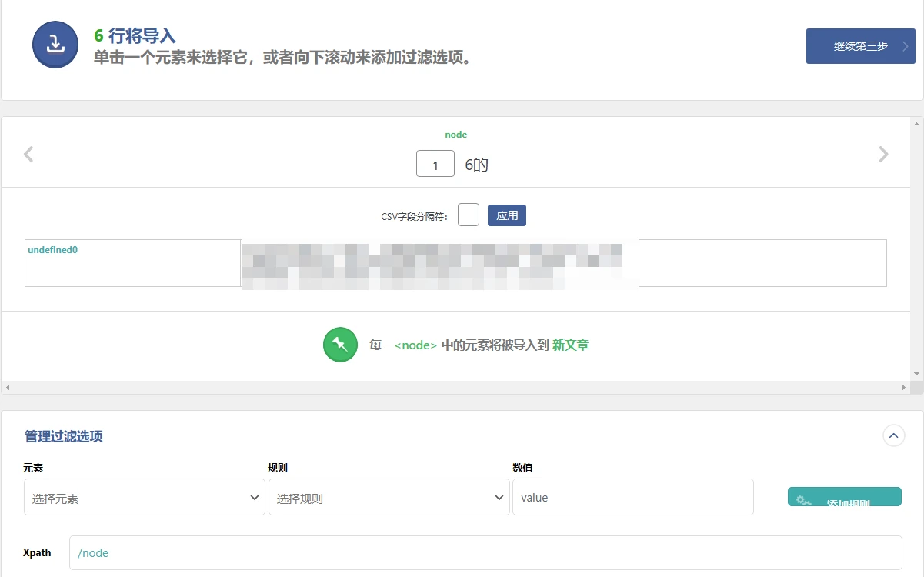This screenshot has width=924, height=577.
Task: Click the green <node> link in the message
Action: (416, 345)
